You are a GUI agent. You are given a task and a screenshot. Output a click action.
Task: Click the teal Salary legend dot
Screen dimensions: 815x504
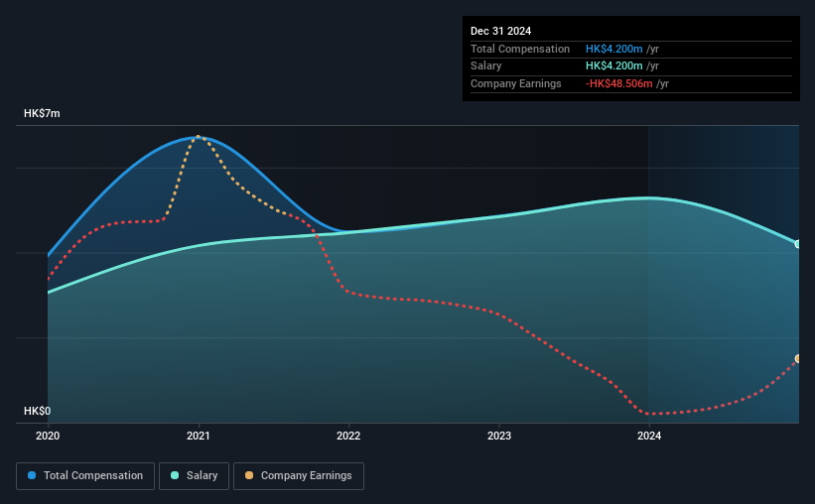point(175,475)
